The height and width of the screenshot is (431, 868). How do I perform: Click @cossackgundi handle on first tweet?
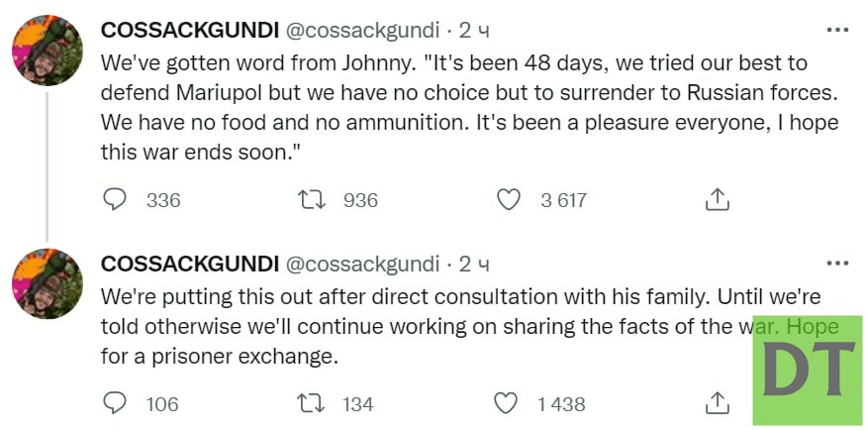tap(362, 31)
